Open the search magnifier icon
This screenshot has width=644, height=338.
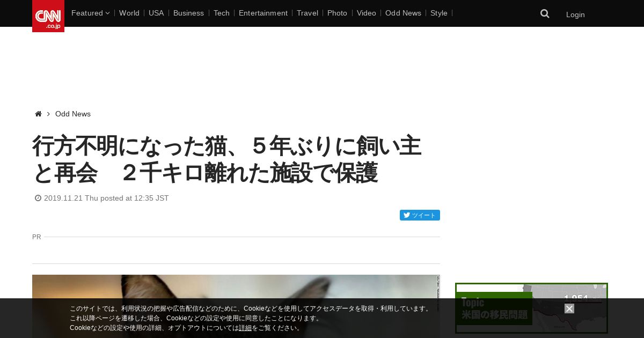tap(545, 14)
